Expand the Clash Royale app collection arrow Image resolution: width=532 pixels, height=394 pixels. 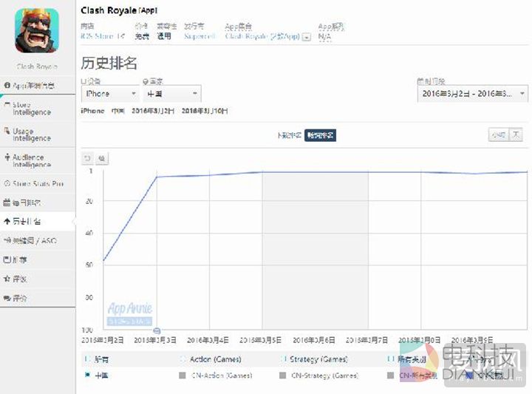tap(307, 37)
